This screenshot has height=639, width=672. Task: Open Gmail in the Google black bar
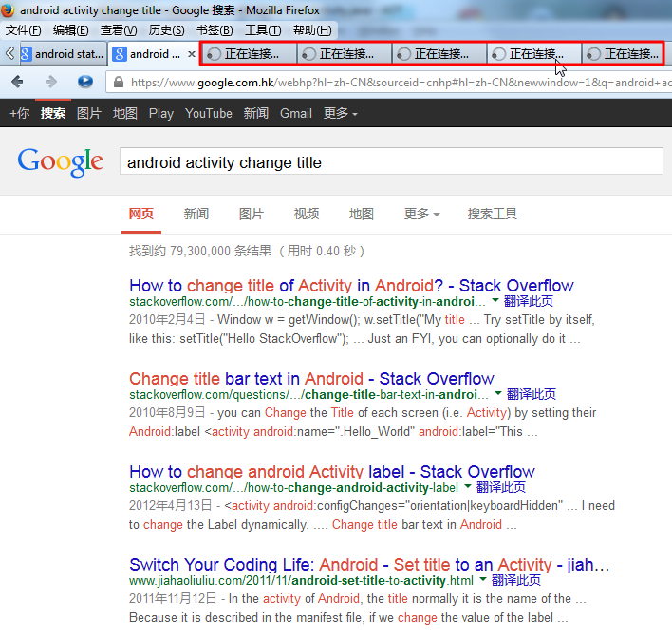296,113
